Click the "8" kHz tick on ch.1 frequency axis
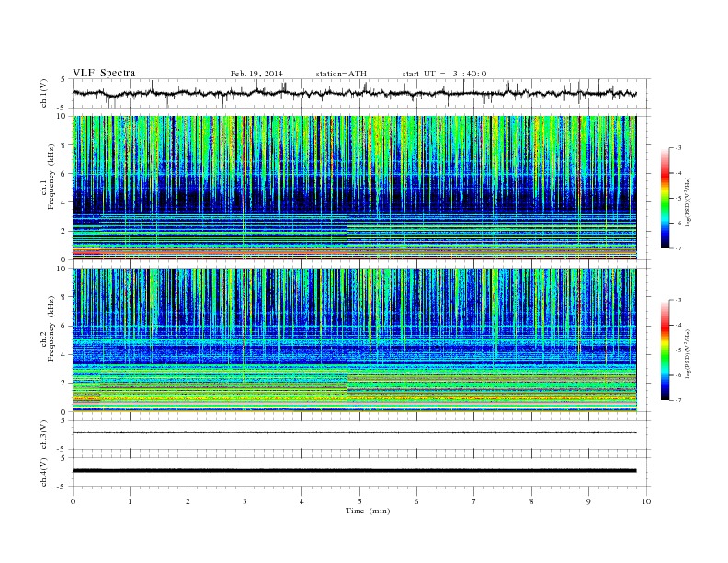Image resolution: width=728 pixels, height=563 pixels. (64, 145)
